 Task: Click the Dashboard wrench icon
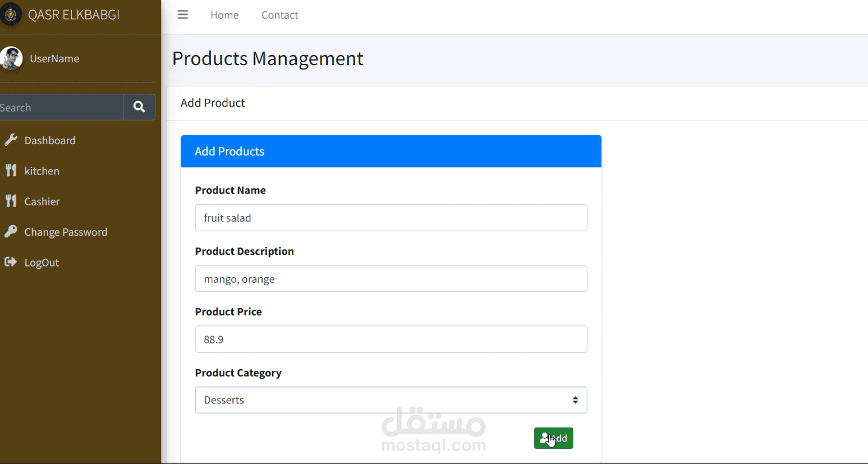11,140
